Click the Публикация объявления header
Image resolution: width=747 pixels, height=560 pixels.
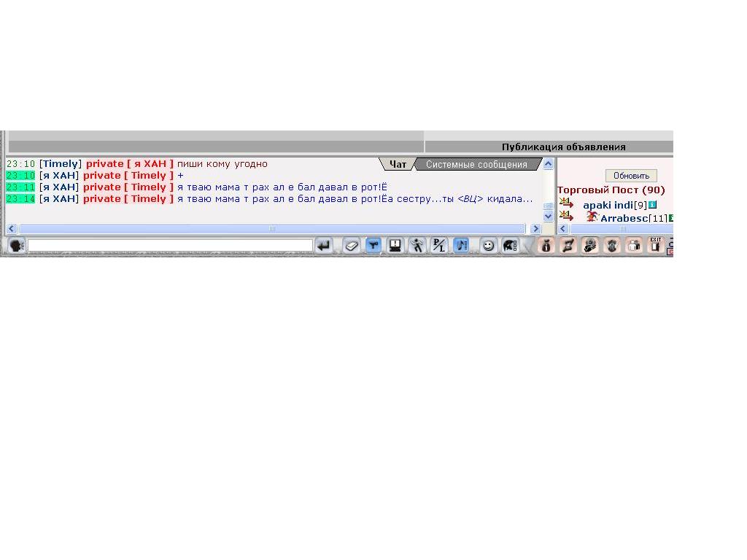[x=564, y=147]
